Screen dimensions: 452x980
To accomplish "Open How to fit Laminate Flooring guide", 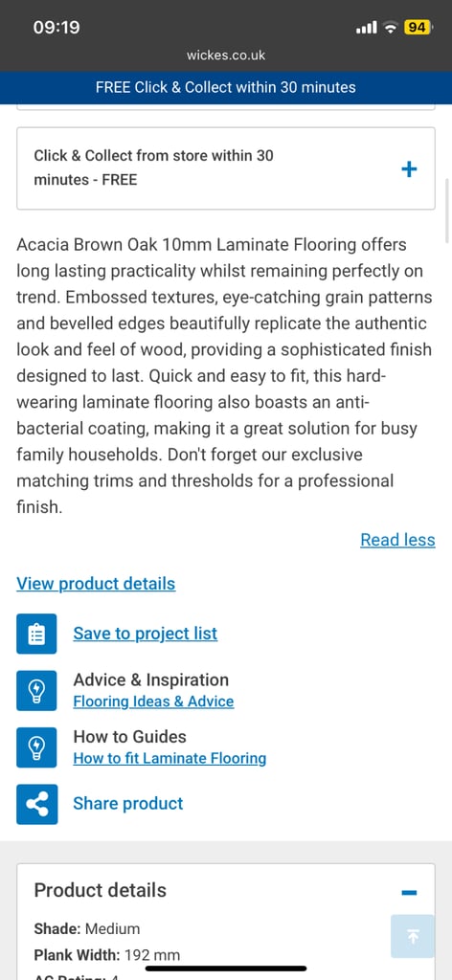I will pos(169,759).
